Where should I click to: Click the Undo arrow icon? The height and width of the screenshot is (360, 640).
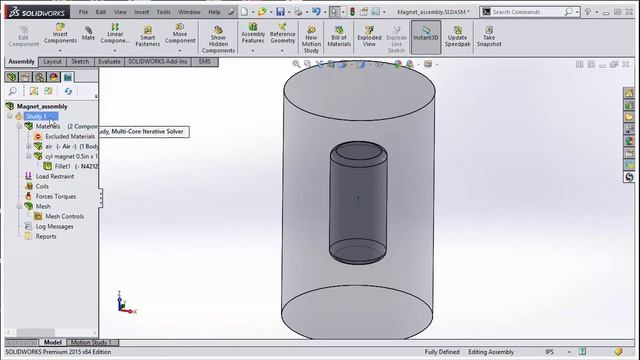coord(316,12)
